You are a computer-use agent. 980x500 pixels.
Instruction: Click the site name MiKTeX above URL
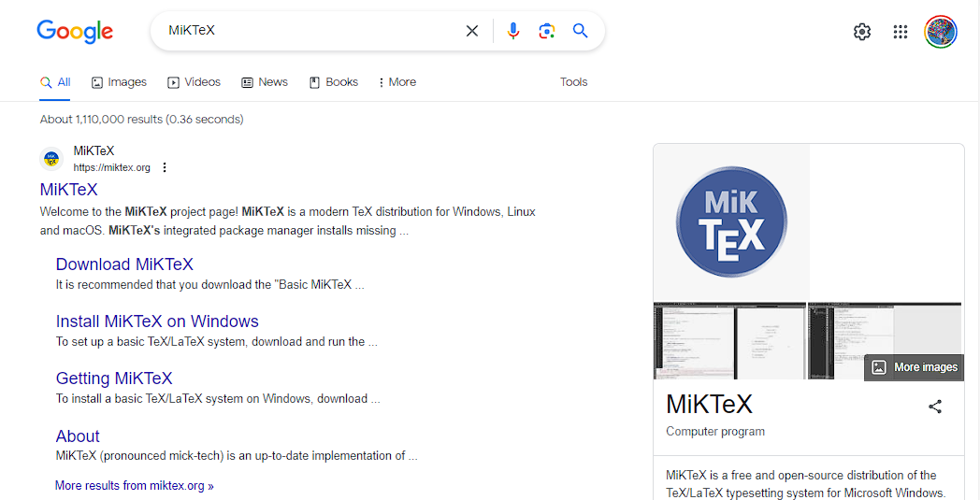94,150
